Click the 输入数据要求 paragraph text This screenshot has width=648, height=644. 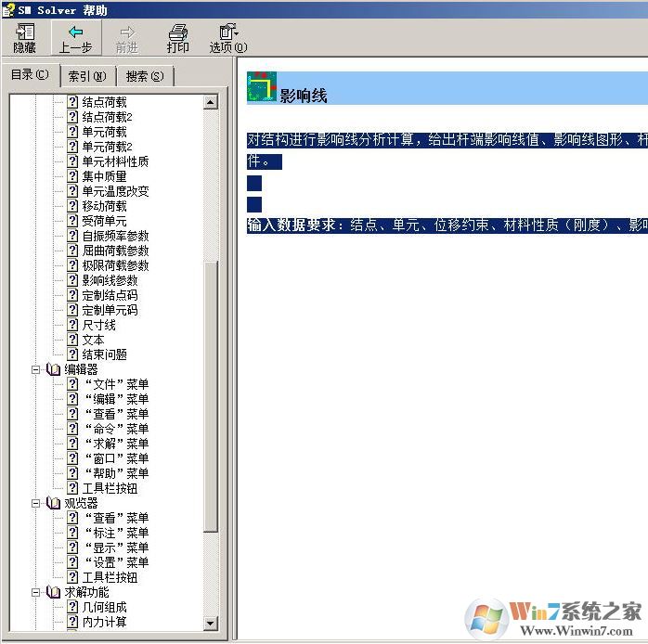447,225
